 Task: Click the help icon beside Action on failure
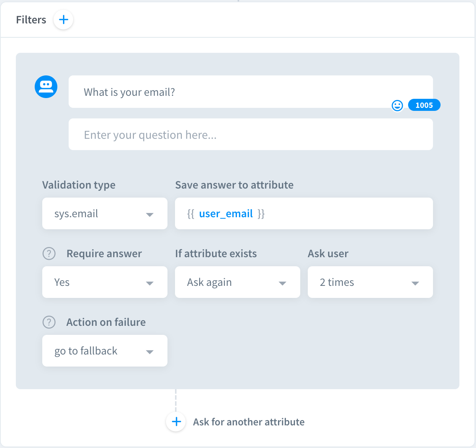(49, 322)
